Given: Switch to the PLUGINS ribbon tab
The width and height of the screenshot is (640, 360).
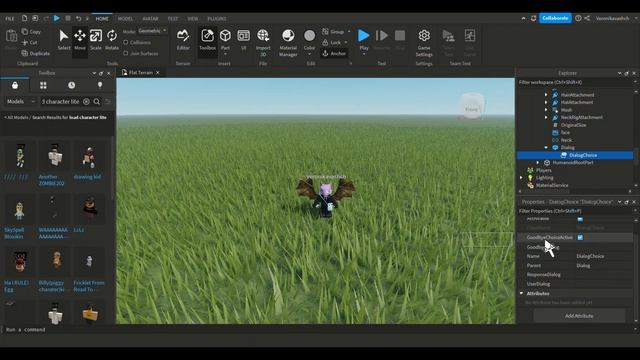Looking at the screenshot, I should pos(217,19).
